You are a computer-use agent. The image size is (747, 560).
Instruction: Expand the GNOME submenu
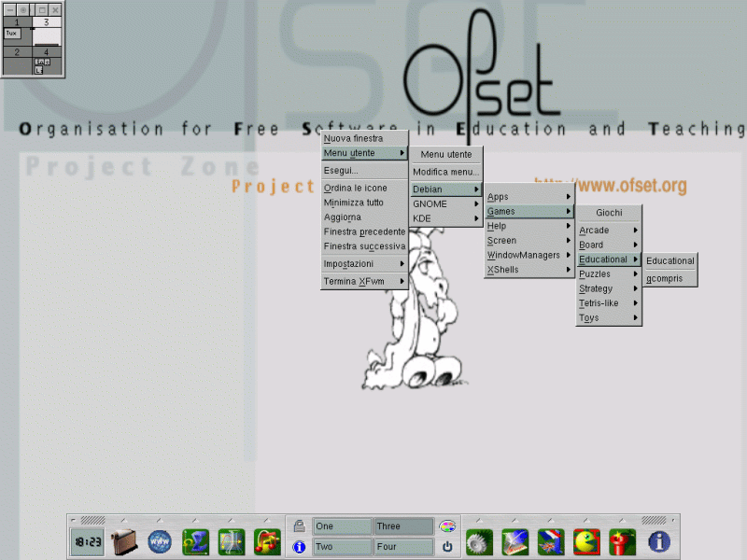point(446,203)
